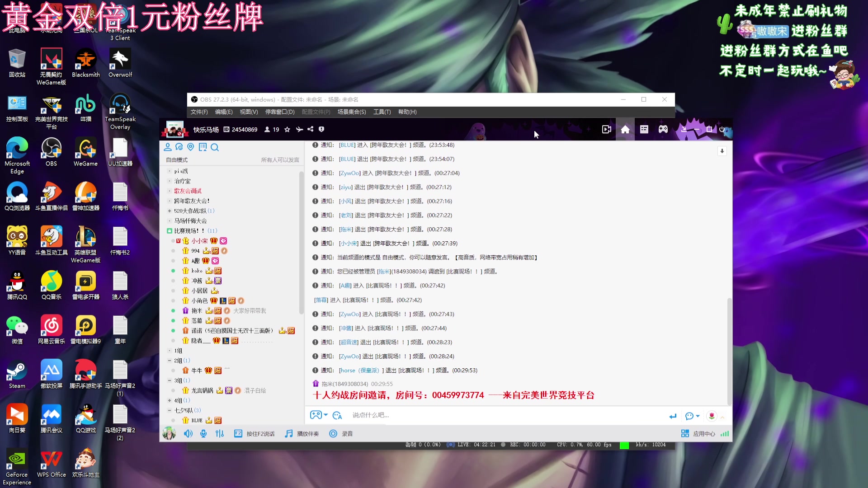
Task: Open the contacts panel in YY
Action: click(x=168, y=147)
